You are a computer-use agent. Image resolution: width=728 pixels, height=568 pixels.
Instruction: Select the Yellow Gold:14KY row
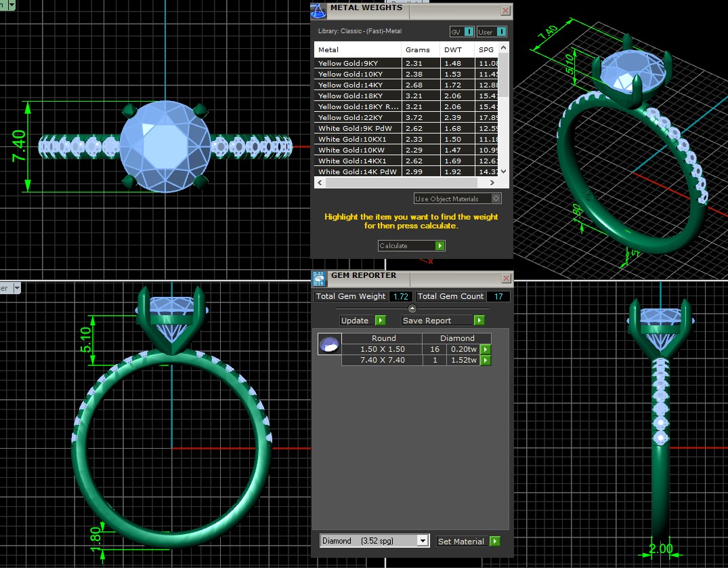(358, 85)
